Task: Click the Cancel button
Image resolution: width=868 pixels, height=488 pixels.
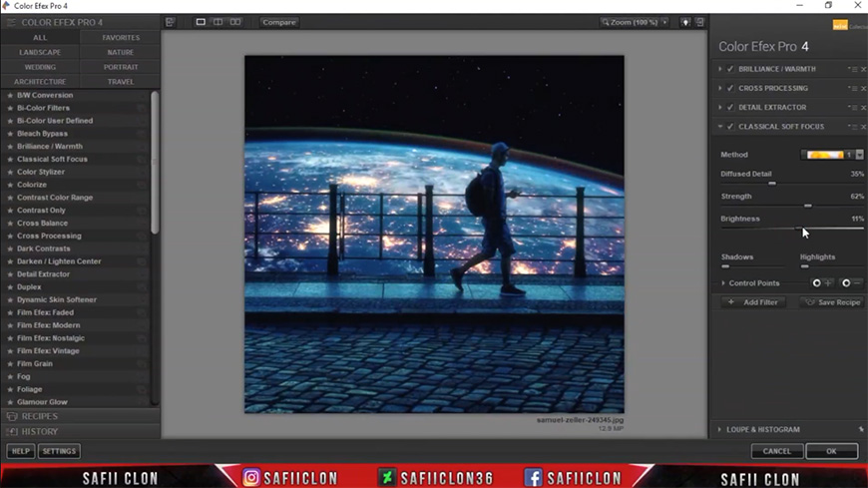Action: point(776,451)
